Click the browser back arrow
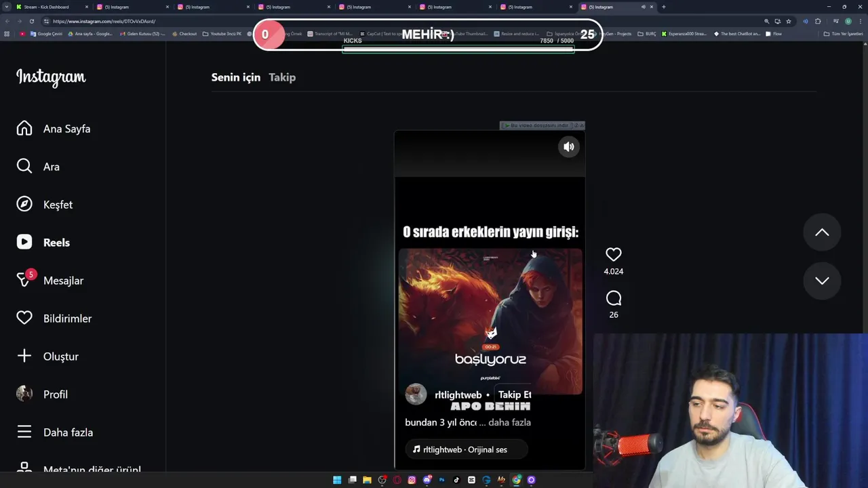The height and width of the screenshot is (488, 868). [7, 21]
